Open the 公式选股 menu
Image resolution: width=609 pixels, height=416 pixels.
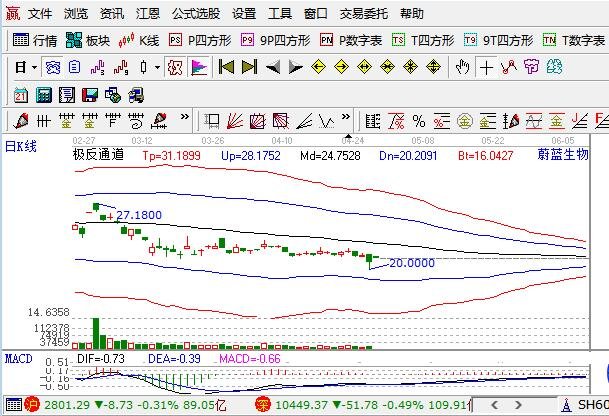coord(196,14)
